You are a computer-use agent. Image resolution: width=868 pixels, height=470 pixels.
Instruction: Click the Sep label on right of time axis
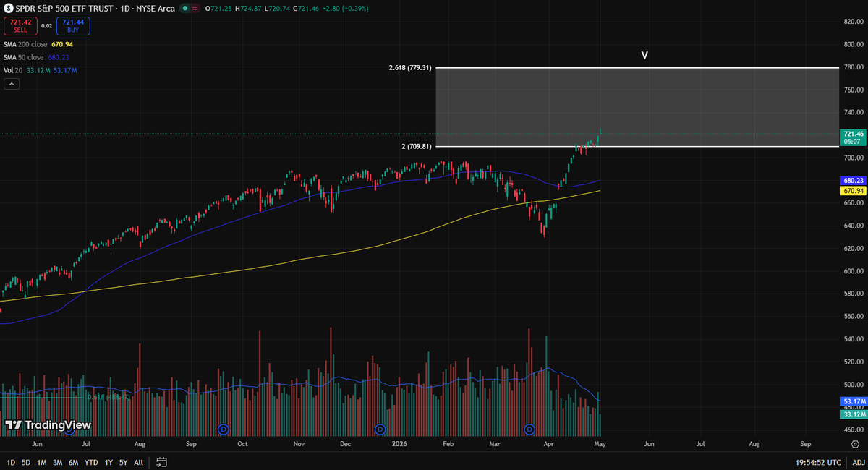pos(805,443)
